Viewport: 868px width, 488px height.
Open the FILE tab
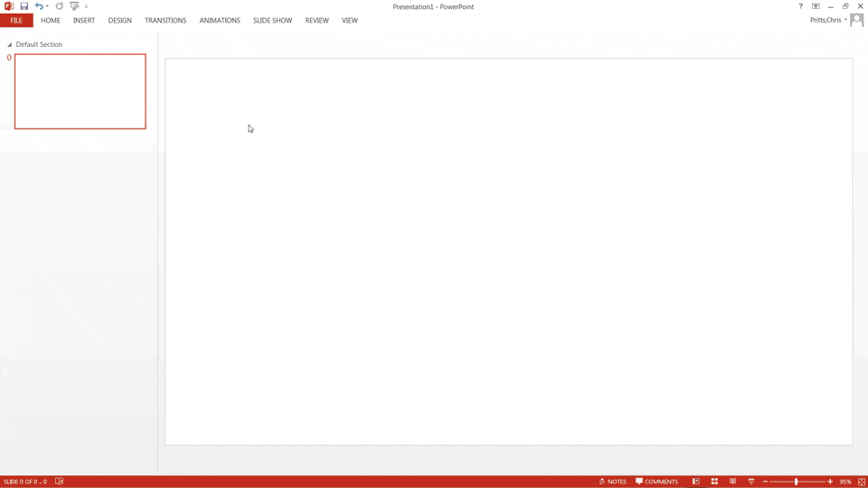[x=16, y=21]
